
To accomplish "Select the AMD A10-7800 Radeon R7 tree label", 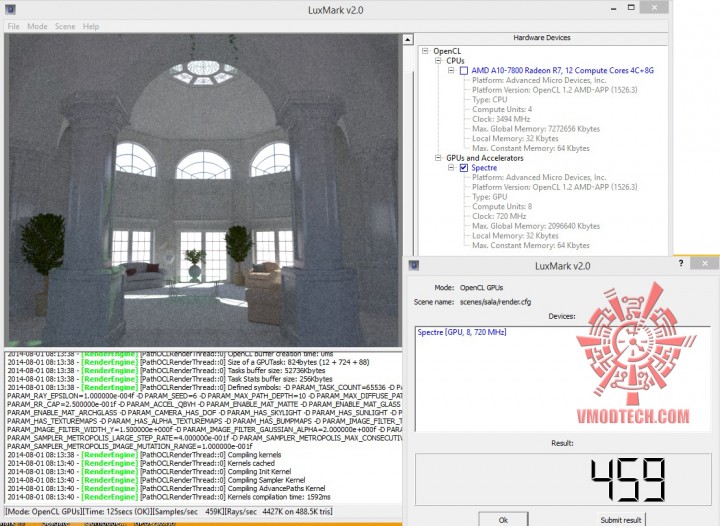I will click(x=562, y=71).
